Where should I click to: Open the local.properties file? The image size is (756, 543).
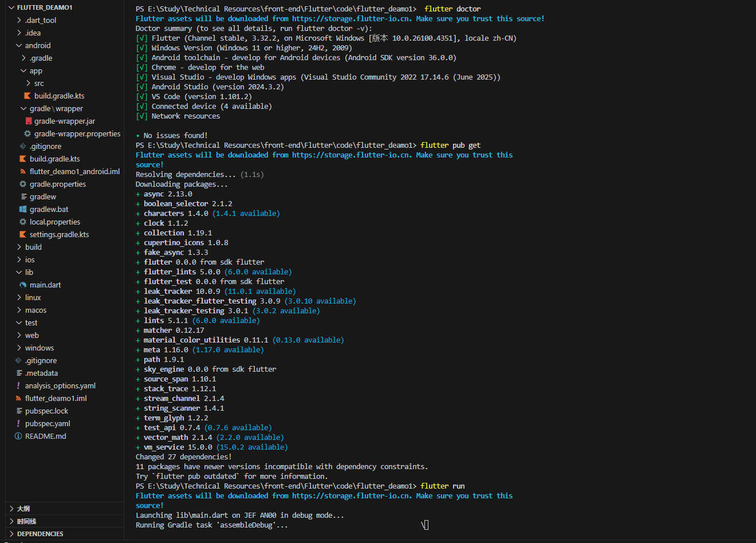(x=55, y=222)
